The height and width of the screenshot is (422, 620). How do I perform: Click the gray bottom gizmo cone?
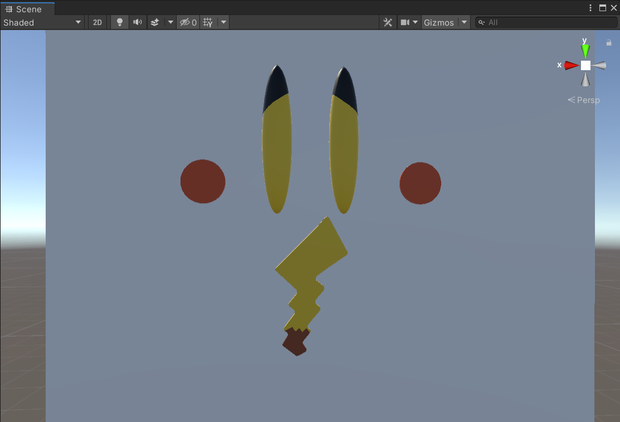pos(586,79)
